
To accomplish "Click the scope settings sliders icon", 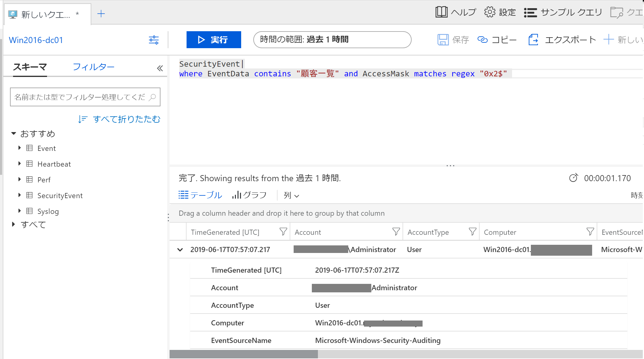I will click(154, 40).
